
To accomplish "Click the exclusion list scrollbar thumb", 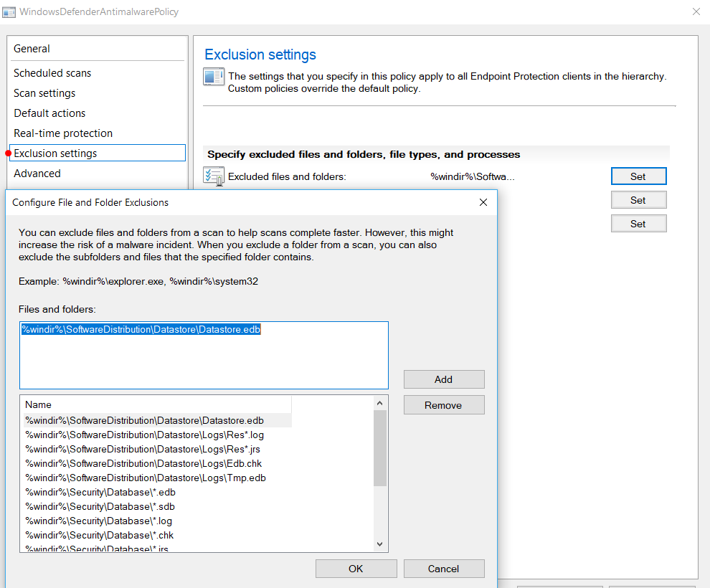I will pyautogui.click(x=380, y=448).
